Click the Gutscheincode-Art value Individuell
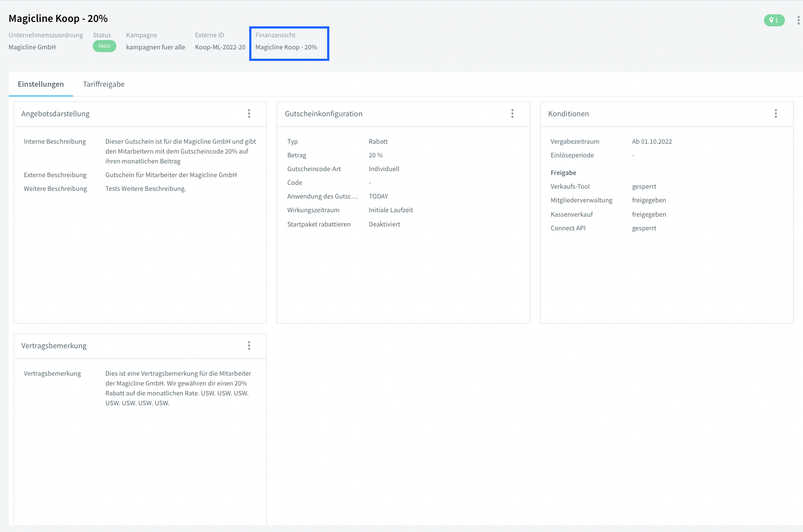 click(x=384, y=169)
